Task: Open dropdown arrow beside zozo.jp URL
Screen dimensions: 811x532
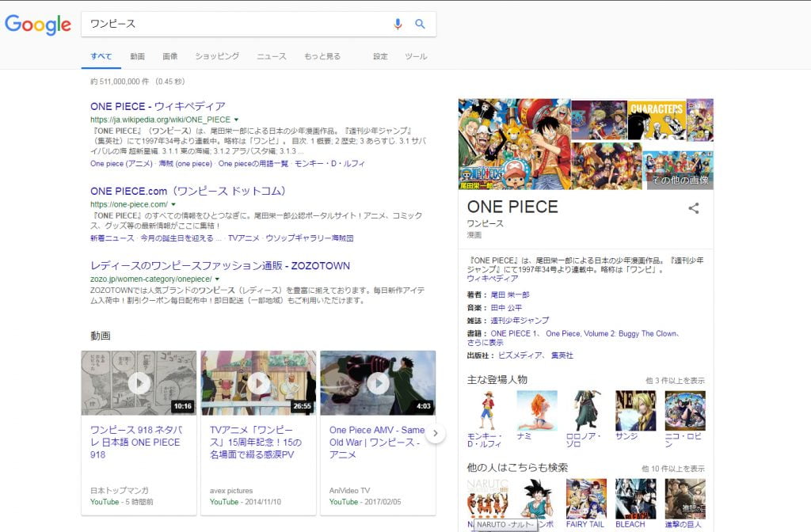Action: (217, 279)
